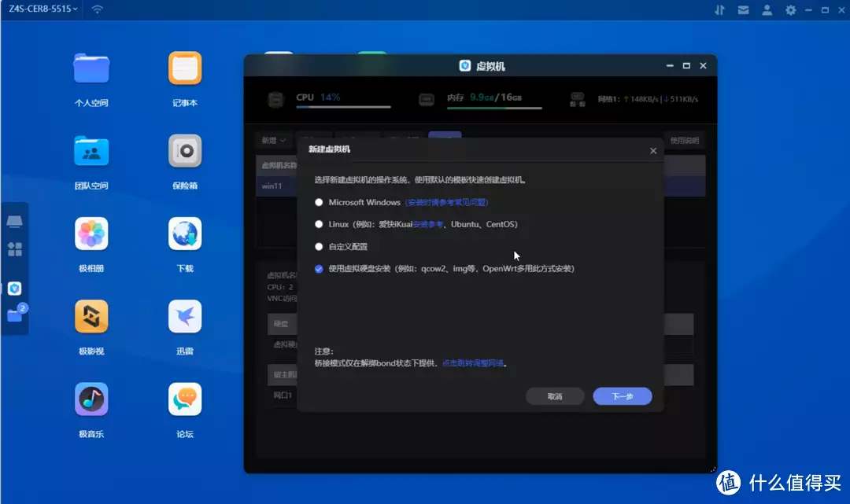This screenshot has height=504, width=850.
Task: Open the 论坛 forum app
Action: click(x=185, y=399)
